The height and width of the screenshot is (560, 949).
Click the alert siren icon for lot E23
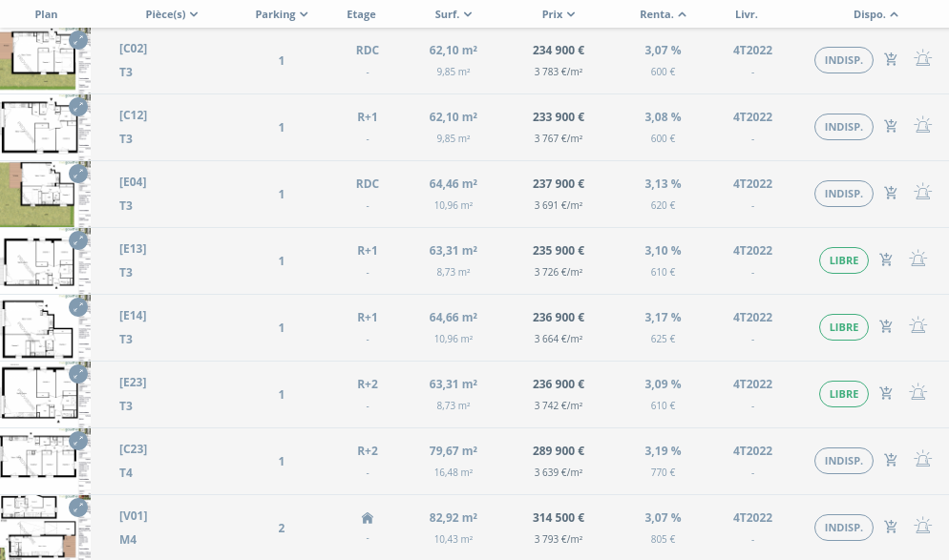[917, 393]
